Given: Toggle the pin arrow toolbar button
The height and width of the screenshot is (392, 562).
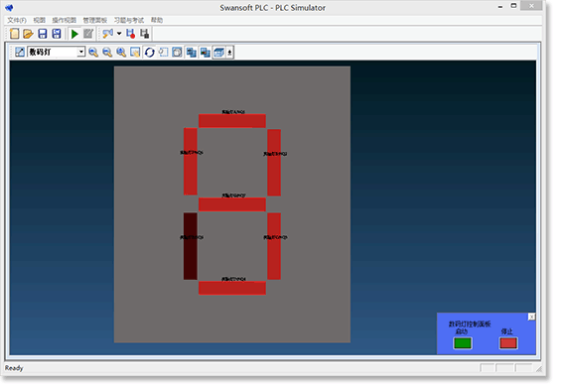Looking at the screenshot, I should [x=229, y=53].
